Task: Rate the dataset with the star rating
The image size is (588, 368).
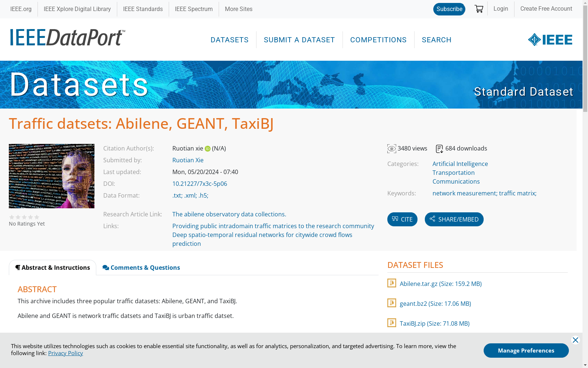Action: click(24, 217)
